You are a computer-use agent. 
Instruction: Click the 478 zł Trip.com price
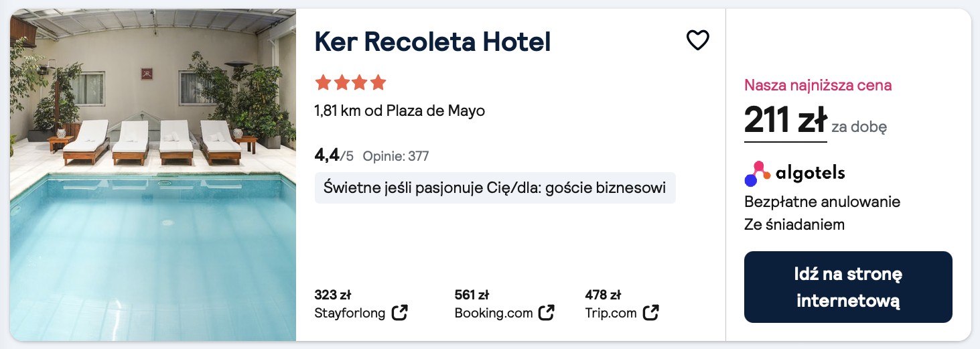[x=603, y=295]
